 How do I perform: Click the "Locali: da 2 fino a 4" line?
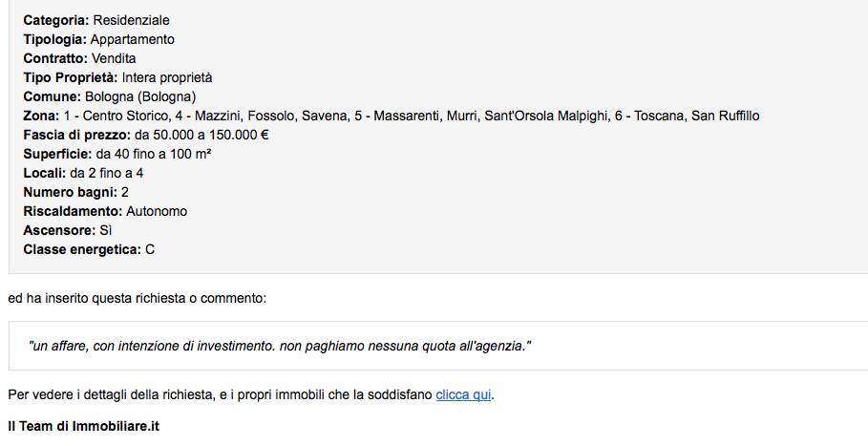pos(83,173)
